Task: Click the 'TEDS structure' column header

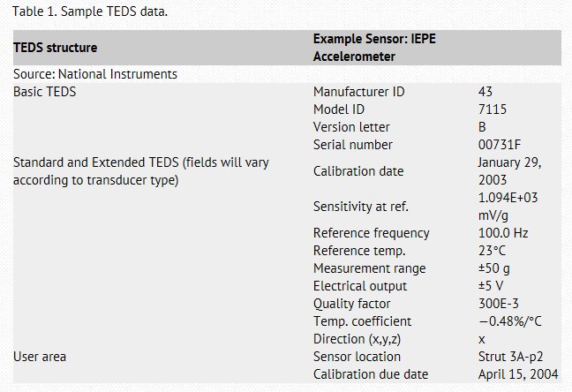Action: 56,48
